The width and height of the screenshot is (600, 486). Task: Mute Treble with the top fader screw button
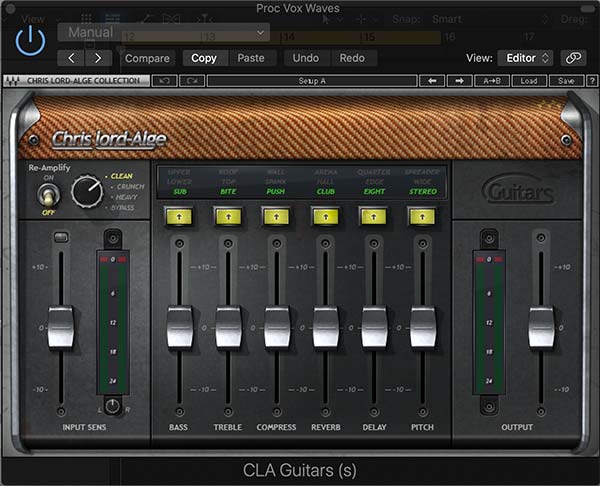228,243
